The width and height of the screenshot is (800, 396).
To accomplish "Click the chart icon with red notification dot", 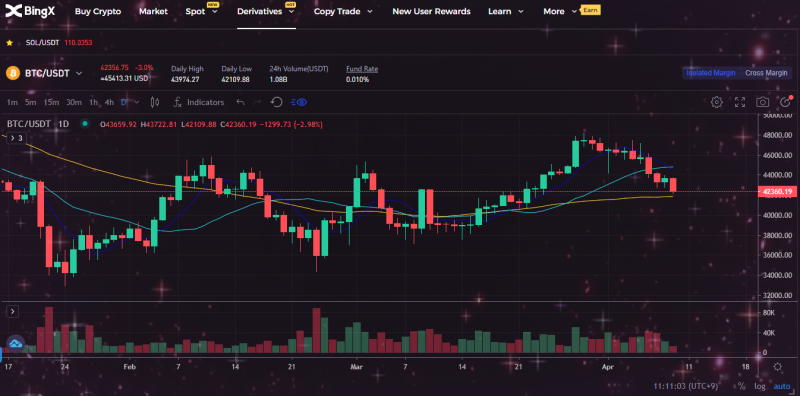I will coord(786,102).
